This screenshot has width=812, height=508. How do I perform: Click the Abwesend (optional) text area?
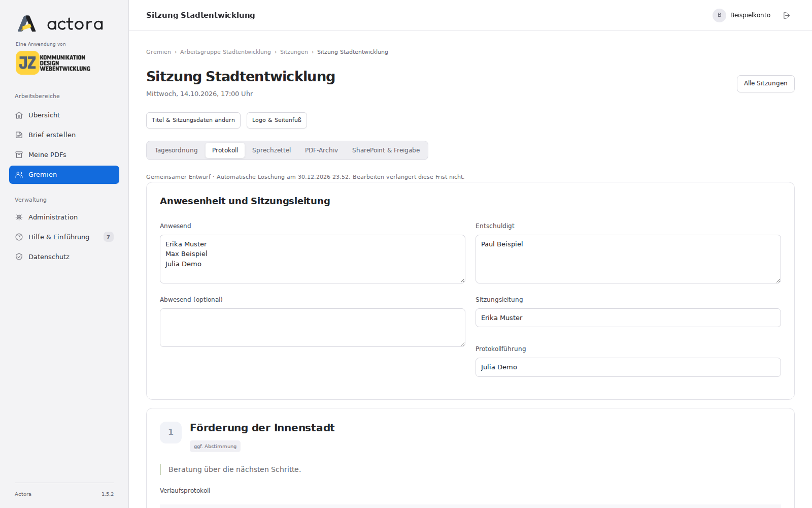313,328
